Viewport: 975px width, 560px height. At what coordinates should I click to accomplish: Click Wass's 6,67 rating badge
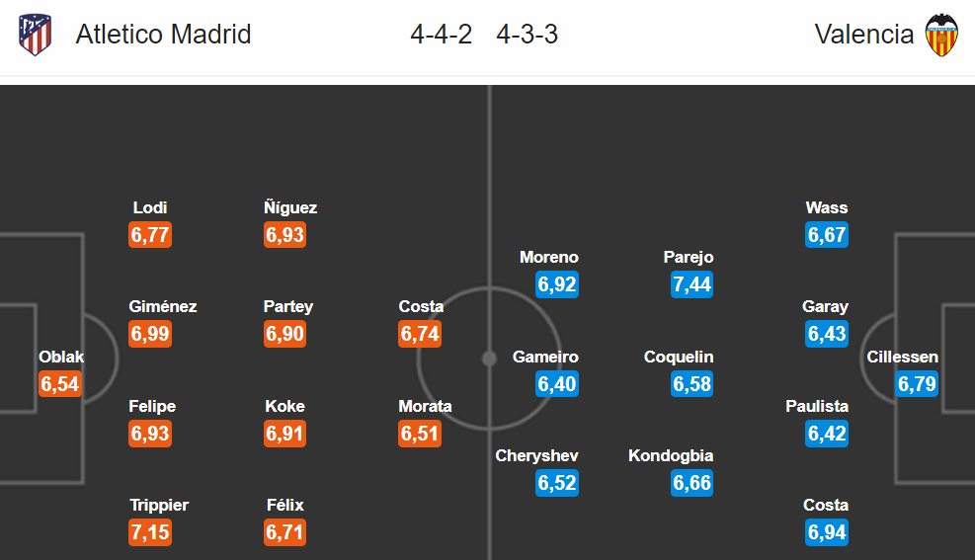pyautogui.click(x=827, y=235)
